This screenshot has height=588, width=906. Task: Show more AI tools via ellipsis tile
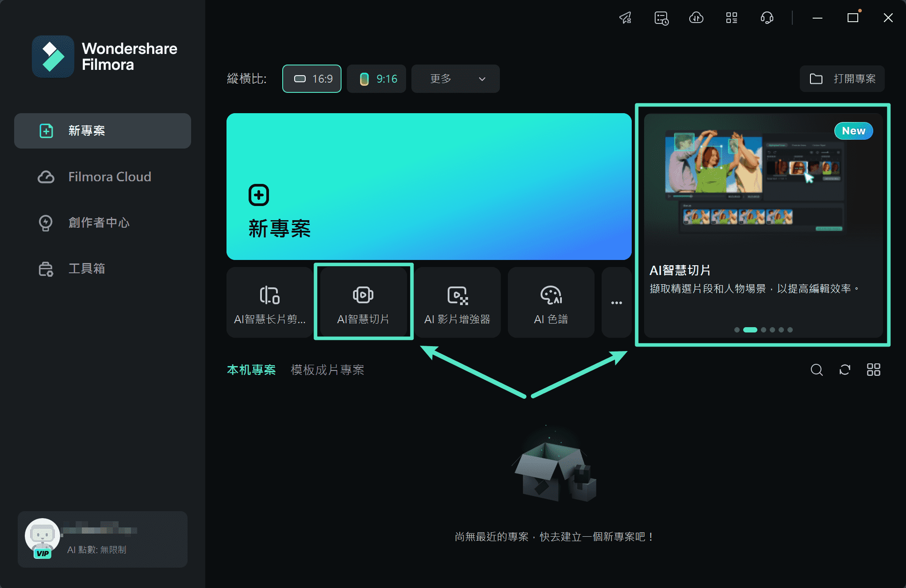[617, 302]
